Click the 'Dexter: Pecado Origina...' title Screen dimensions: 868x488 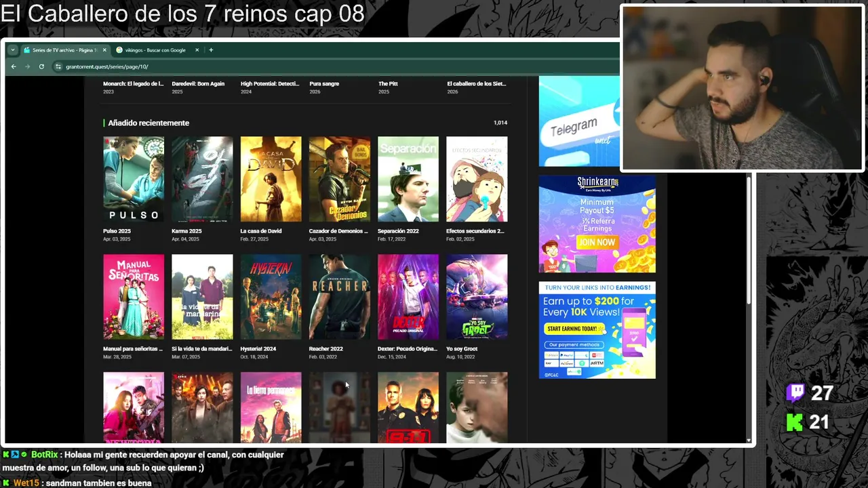(408, 349)
